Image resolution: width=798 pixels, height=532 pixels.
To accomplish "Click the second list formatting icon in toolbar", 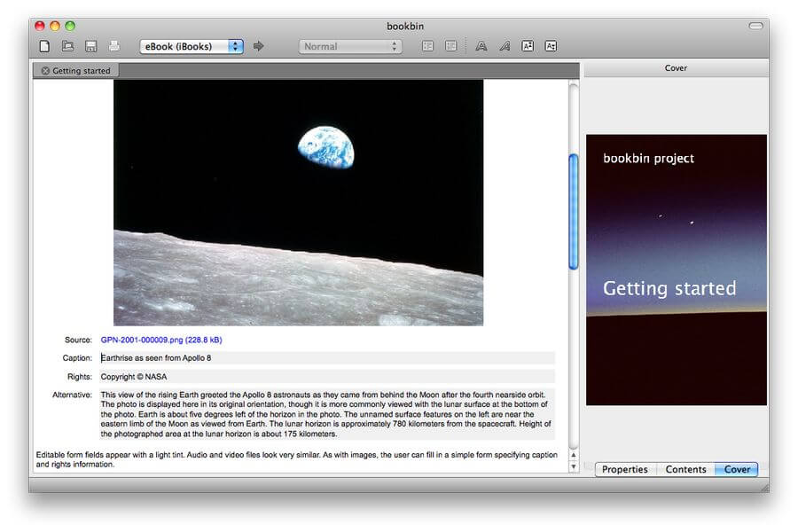I will pos(451,46).
